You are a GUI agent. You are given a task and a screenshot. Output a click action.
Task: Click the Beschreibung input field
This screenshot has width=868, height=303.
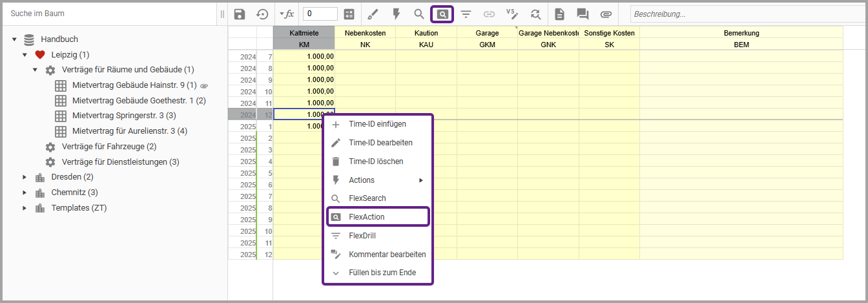(x=746, y=14)
